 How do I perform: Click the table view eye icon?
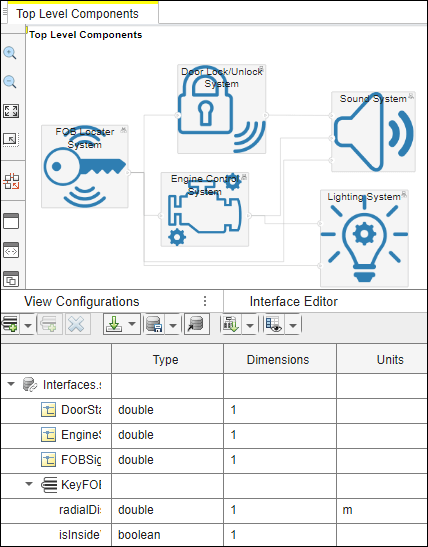(274, 324)
